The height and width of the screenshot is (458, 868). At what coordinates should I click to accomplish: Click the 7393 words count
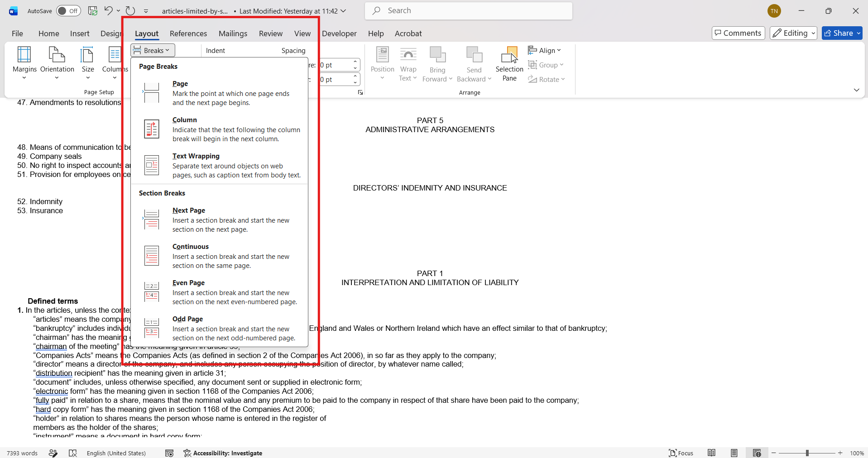(22, 453)
